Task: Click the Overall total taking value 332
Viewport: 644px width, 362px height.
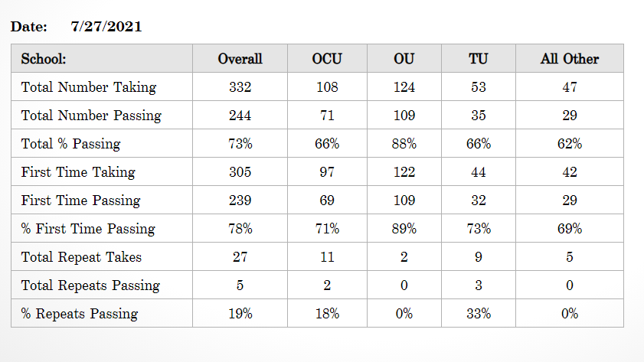Action: tap(240, 87)
